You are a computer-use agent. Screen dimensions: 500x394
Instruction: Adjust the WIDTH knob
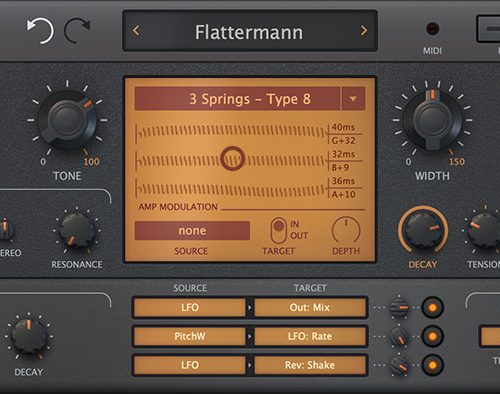(x=432, y=119)
